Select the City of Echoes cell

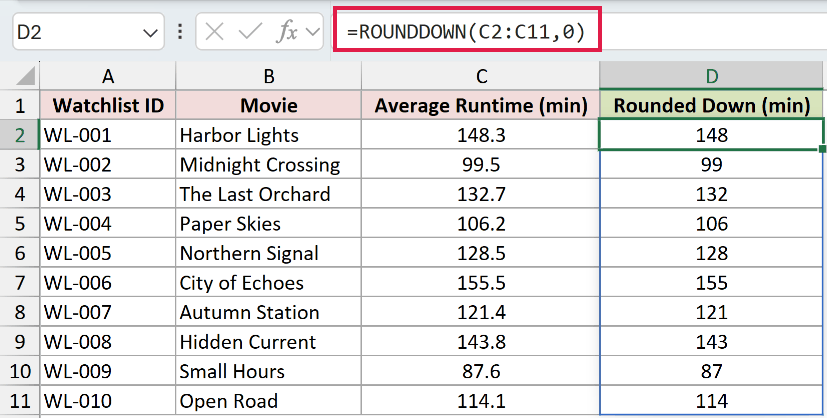pyautogui.click(x=268, y=283)
